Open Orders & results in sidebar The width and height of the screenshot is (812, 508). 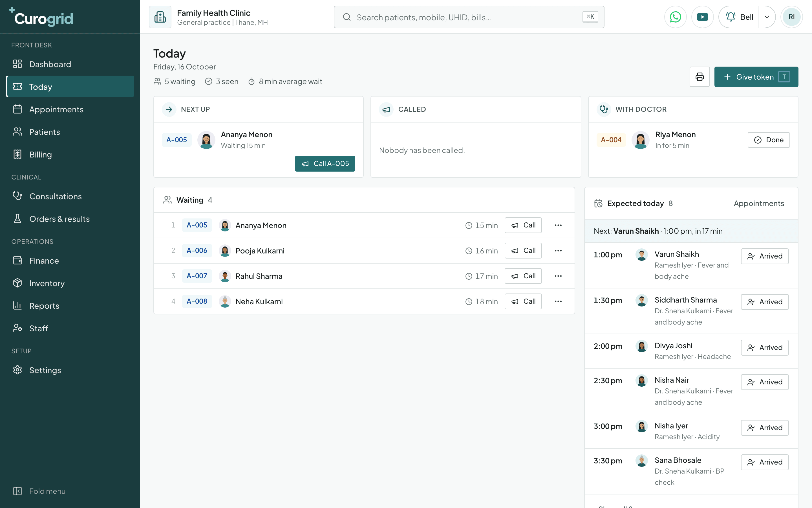70,219
